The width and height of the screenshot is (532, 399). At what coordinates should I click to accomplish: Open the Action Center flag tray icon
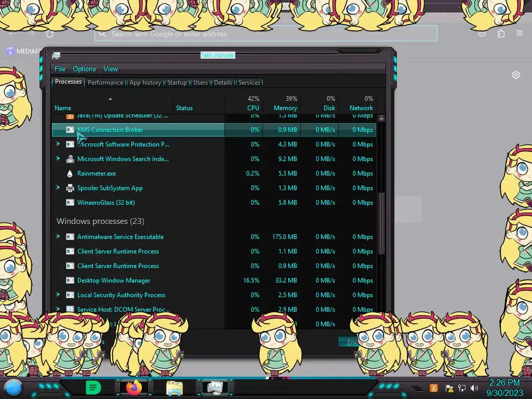point(449,388)
